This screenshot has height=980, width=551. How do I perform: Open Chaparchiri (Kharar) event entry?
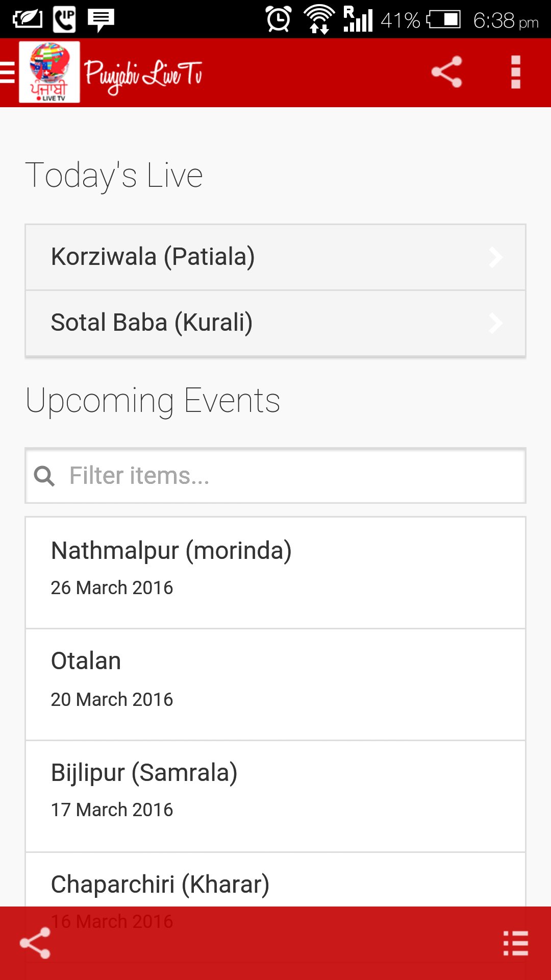click(275, 884)
